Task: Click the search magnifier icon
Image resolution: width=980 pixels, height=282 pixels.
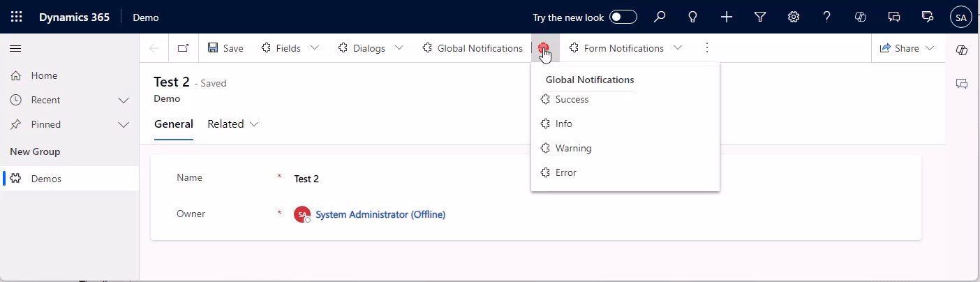Action: point(660,17)
